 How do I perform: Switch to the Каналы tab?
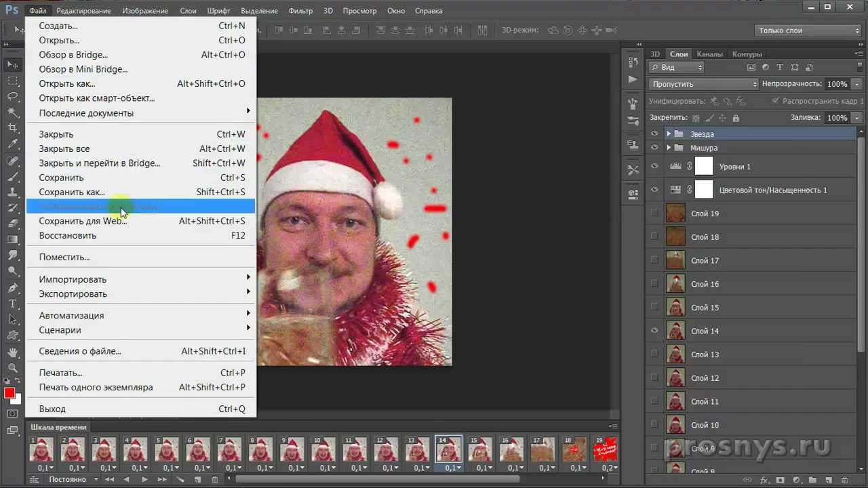coord(709,54)
